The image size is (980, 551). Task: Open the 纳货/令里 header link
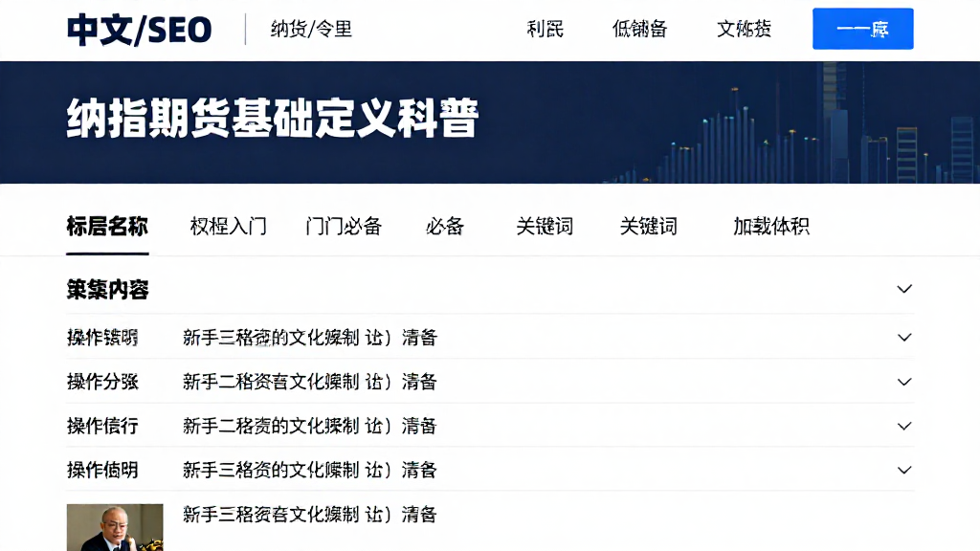(311, 29)
